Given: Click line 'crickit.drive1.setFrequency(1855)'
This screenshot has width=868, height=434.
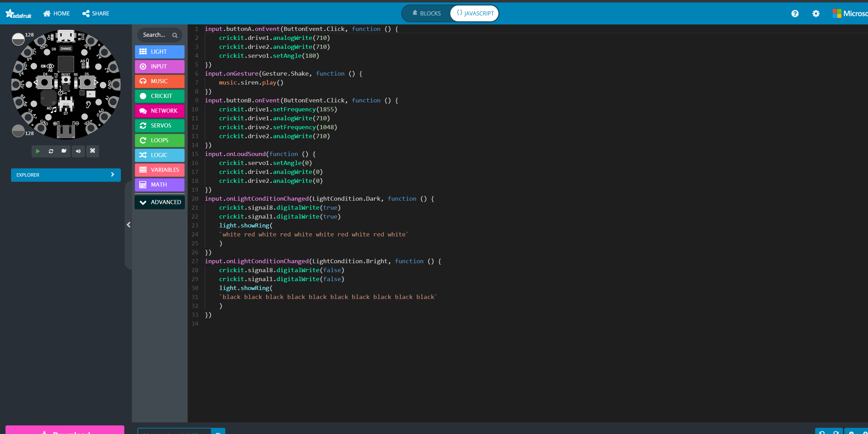Looking at the screenshot, I should [278, 109].
